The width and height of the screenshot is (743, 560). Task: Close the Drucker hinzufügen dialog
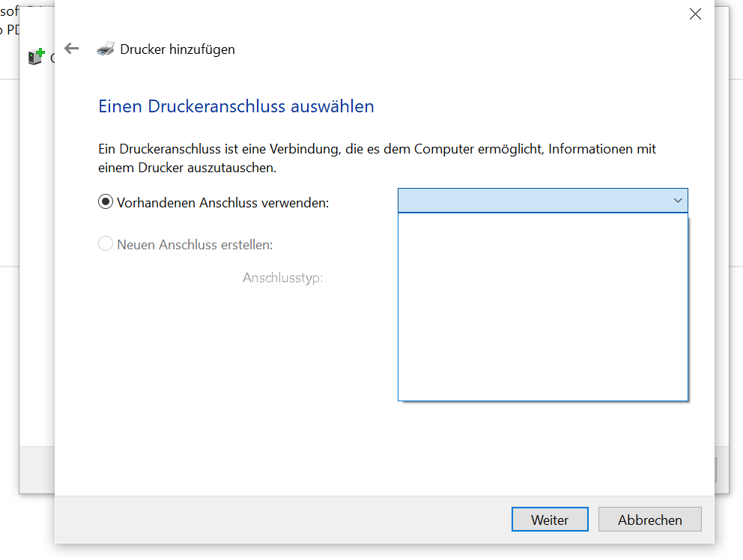click(x=695, y=14)
